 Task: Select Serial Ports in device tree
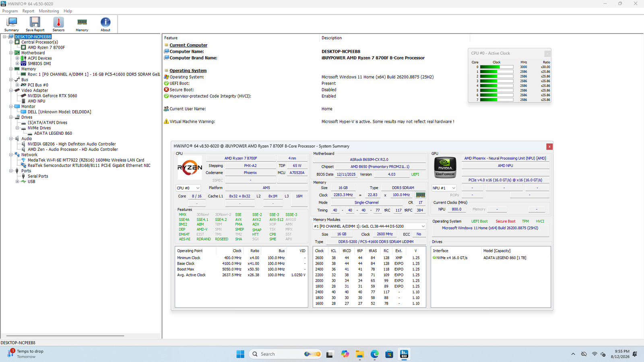(38, 176)
